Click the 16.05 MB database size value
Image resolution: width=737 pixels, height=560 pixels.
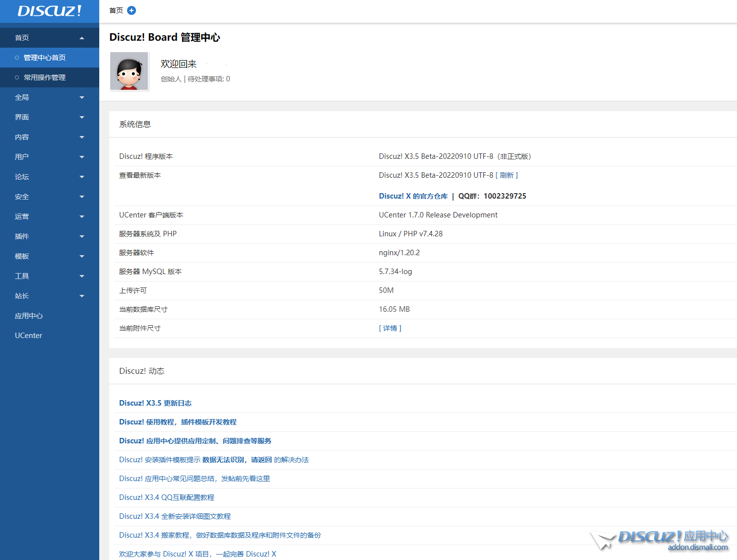pyautogui.click(x=395, y=309)
